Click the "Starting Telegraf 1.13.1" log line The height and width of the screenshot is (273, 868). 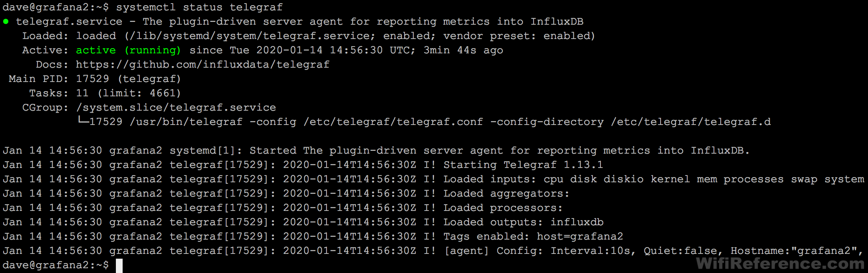[523, 165]
